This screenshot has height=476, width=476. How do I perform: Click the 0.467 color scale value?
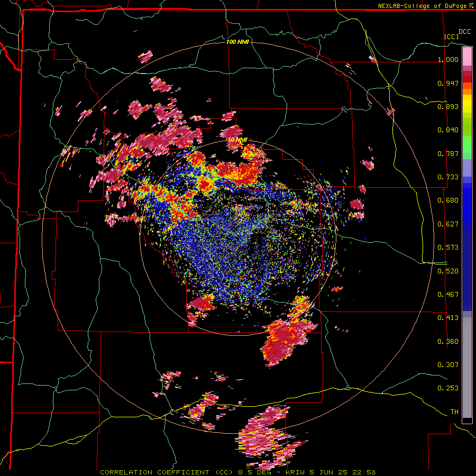[x=448, y=295]
